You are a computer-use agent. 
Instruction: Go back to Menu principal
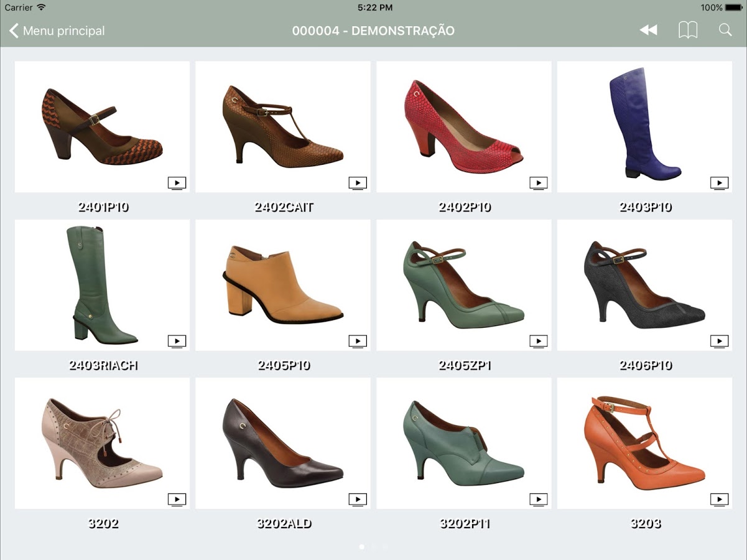point(56,30)
